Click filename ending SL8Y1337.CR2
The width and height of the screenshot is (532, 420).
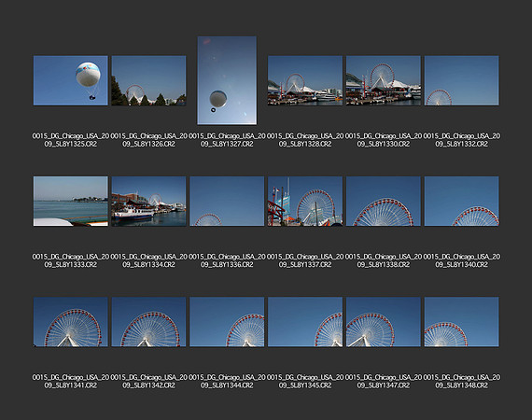(305, 260)
